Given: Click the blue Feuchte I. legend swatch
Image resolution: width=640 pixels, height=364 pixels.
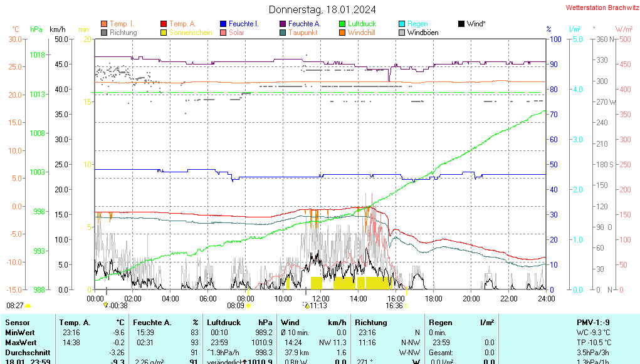Looking at the screenshot, I should (223, 24).
